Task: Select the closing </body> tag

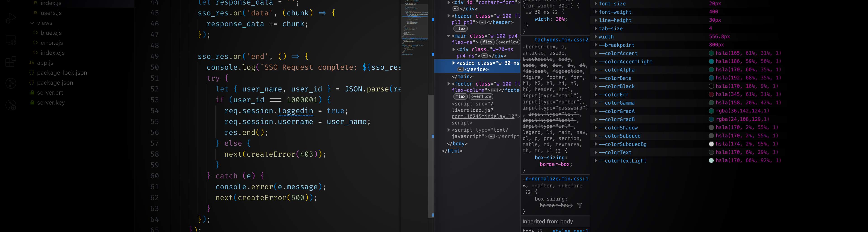Action: [x=457, y=144]
